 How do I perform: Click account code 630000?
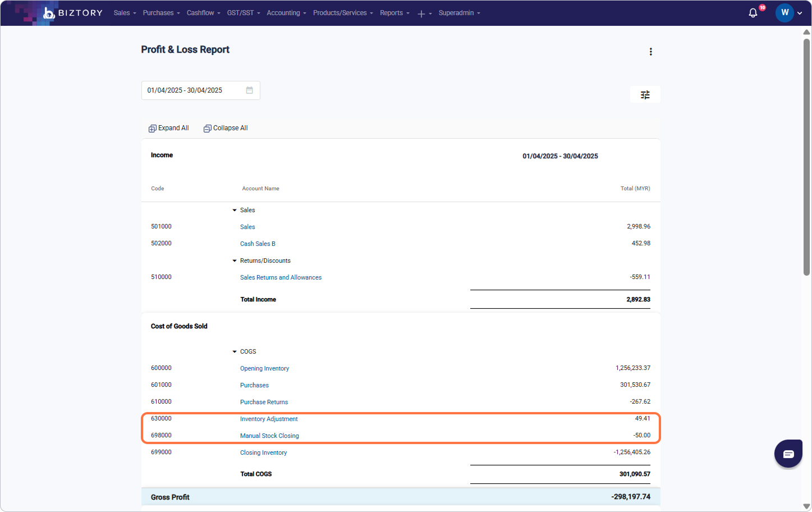(x=161, y=418)
